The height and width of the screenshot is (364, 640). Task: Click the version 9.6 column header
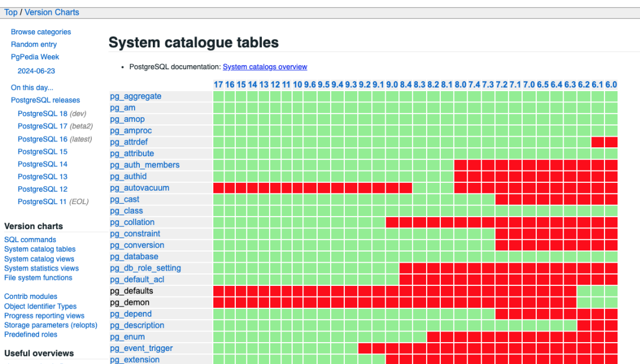pos(310,85)
